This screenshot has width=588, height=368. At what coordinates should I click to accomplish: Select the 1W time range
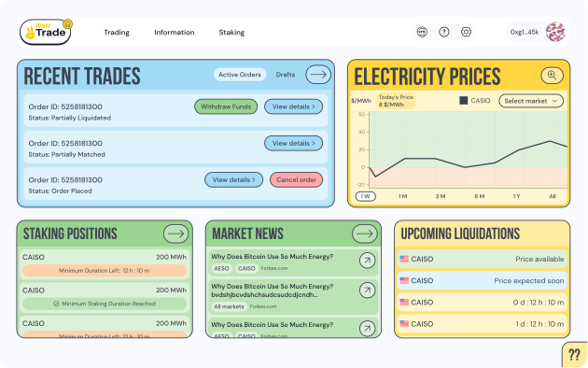pyautogui.click(x=365, y=196)
